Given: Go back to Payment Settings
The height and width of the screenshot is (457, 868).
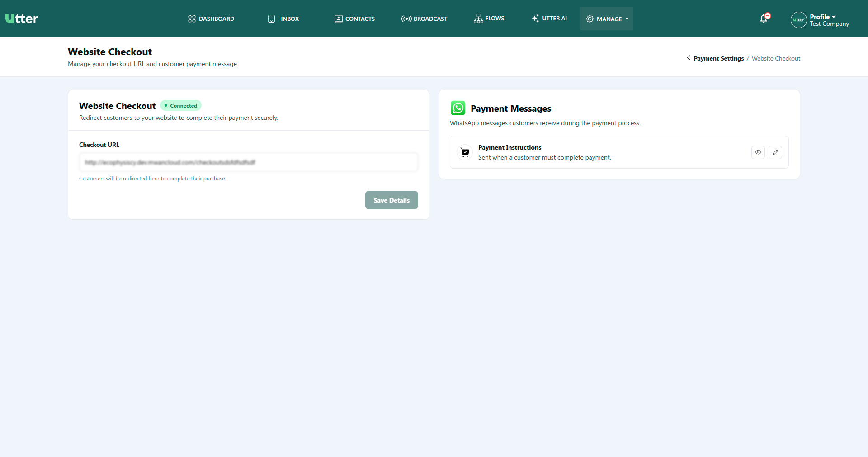Looking at the screenshot, I should click(719, 58).
